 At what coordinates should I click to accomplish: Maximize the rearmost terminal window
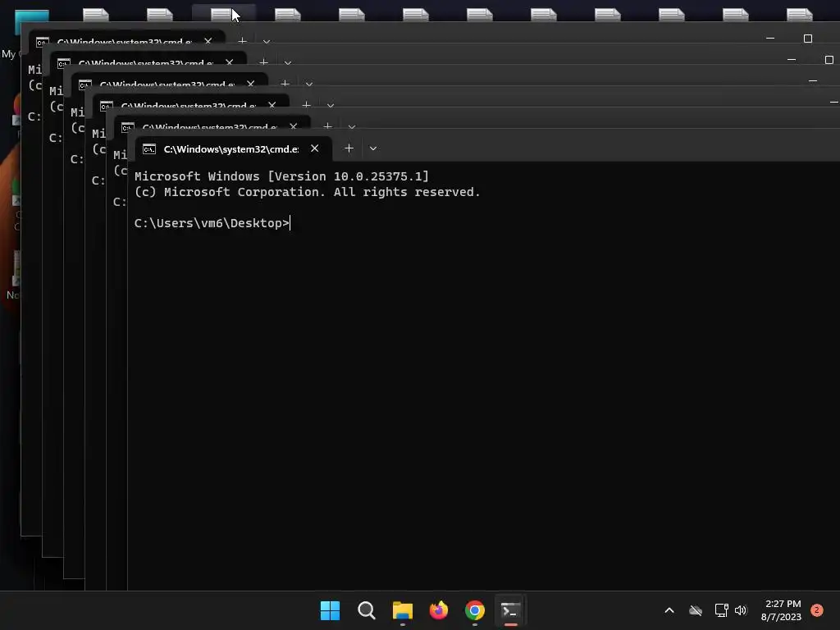808,38
